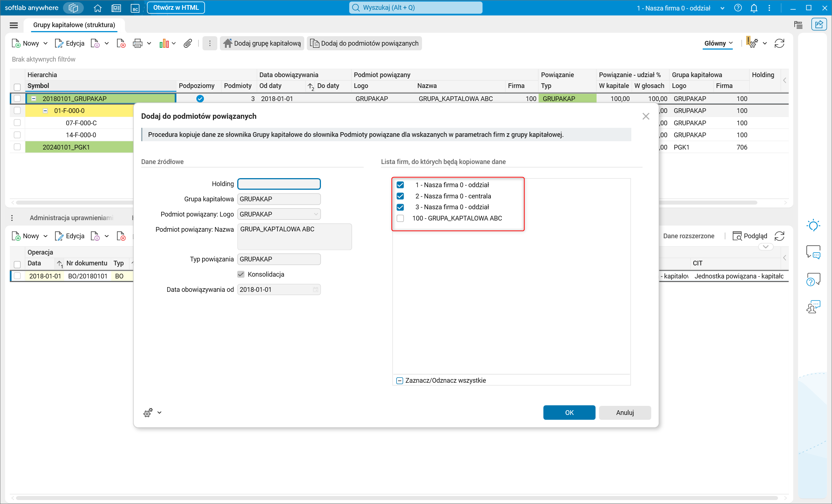Click into the Holding input field
The width and height of the screenshot is (832, 504).
279,184
